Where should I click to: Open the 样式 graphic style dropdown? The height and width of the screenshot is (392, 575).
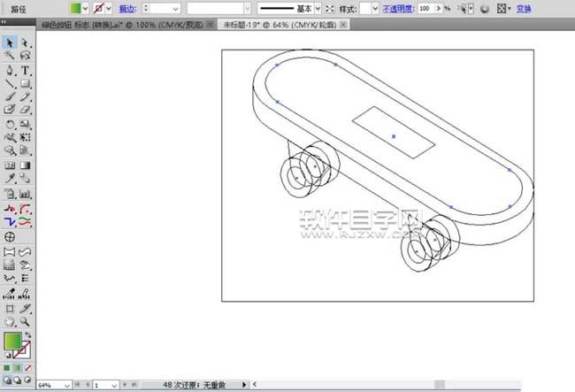[375, 9]
